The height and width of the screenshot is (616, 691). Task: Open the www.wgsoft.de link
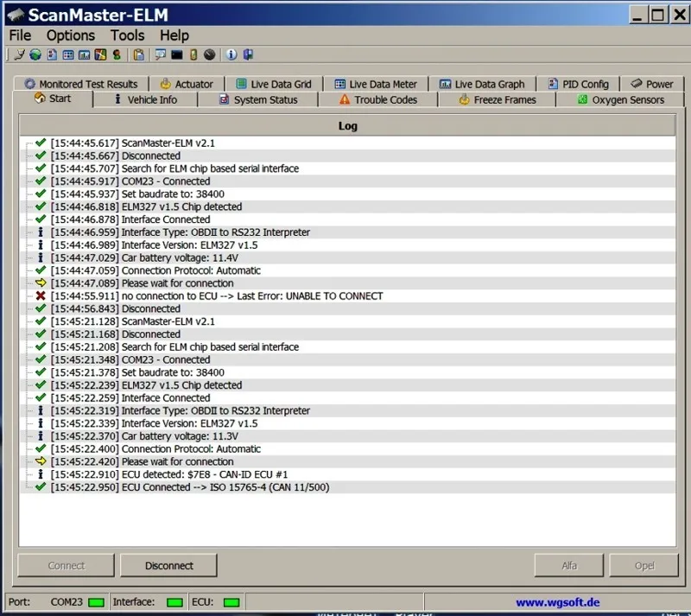tap(557, 602)
